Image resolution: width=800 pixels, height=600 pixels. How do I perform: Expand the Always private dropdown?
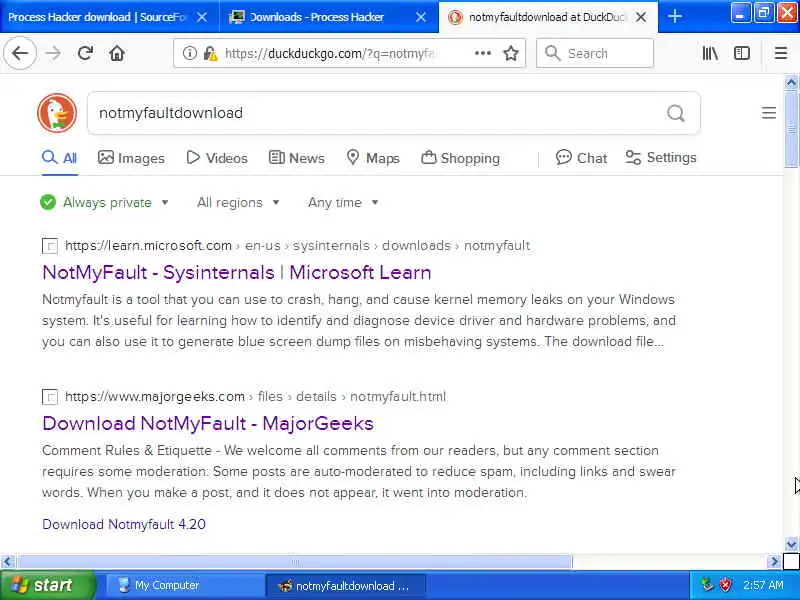[x=105, y=203]
